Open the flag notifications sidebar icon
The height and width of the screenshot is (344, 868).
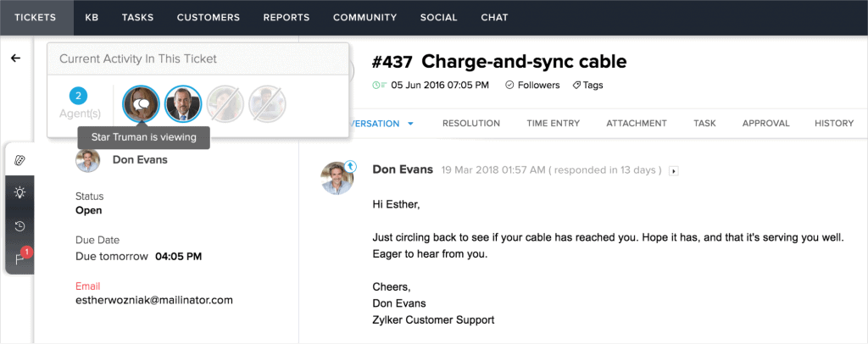[x=20, y=258]
